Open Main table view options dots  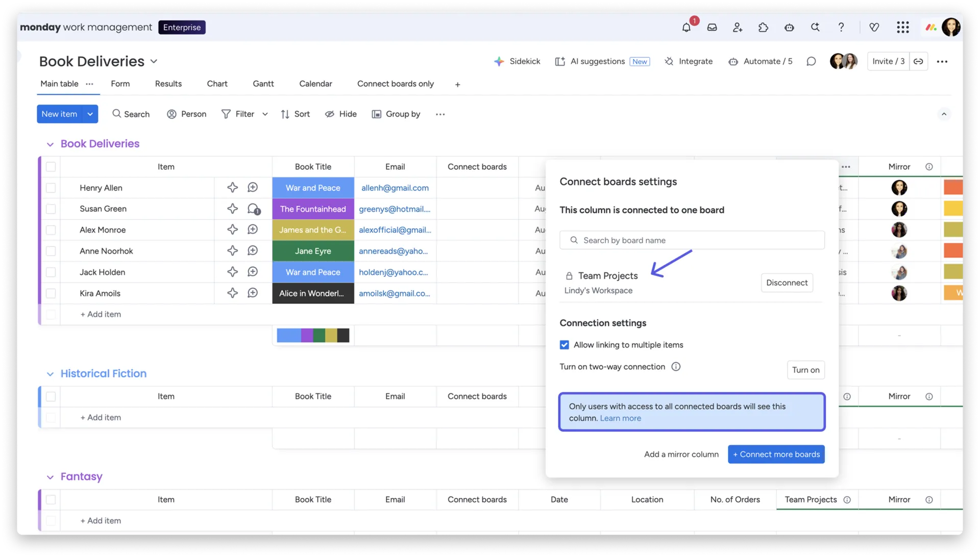pyautogui.click(x=90, y=84)
